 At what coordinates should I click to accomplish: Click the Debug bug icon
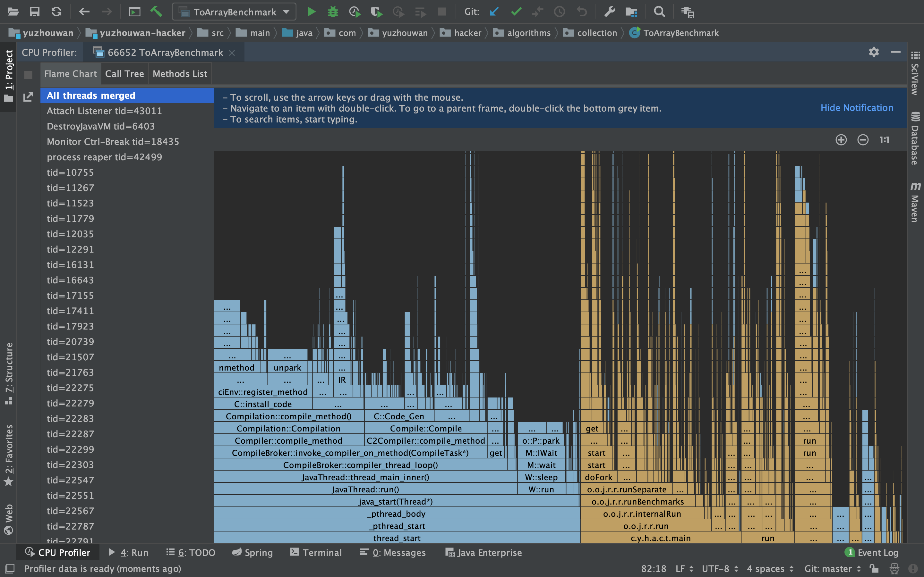point(333,12)
